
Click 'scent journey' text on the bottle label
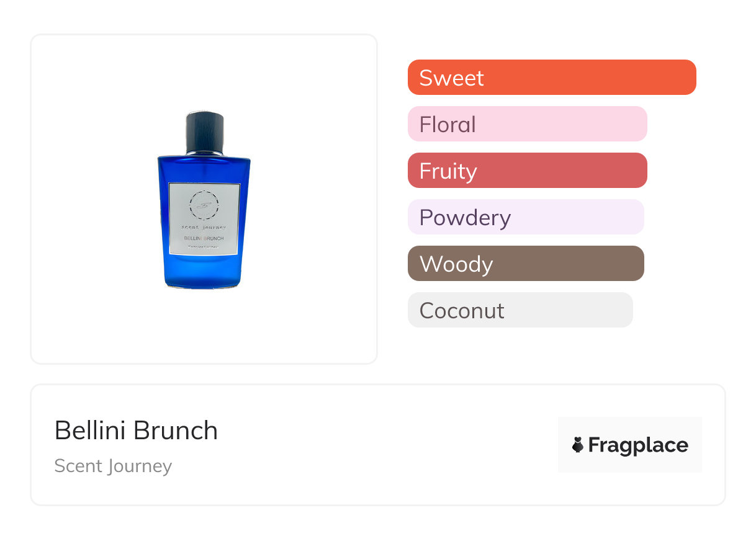coord(204,227)
